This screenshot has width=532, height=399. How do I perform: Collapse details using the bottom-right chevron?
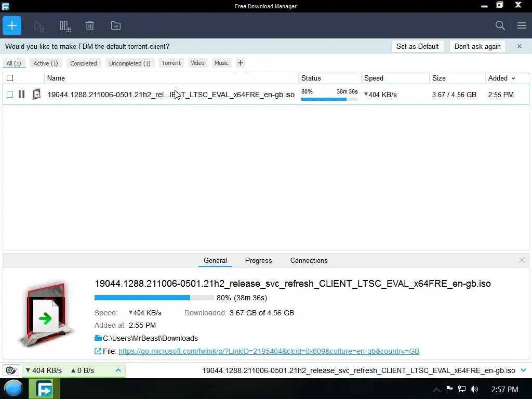point(524,370)
